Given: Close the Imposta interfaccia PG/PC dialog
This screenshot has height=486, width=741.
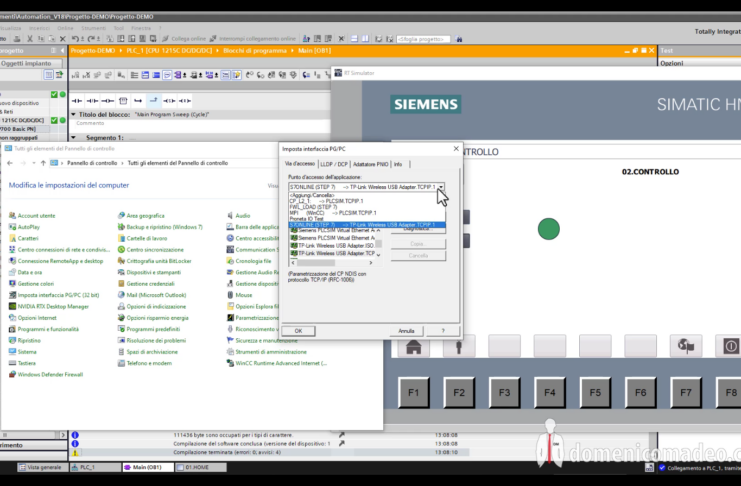Looking at the screenshot, I should point(456,148).
